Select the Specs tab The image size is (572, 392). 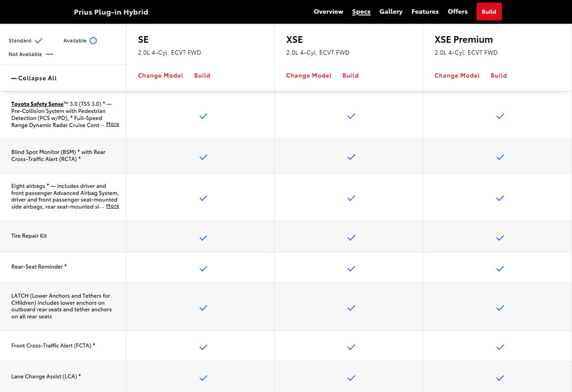361,12
